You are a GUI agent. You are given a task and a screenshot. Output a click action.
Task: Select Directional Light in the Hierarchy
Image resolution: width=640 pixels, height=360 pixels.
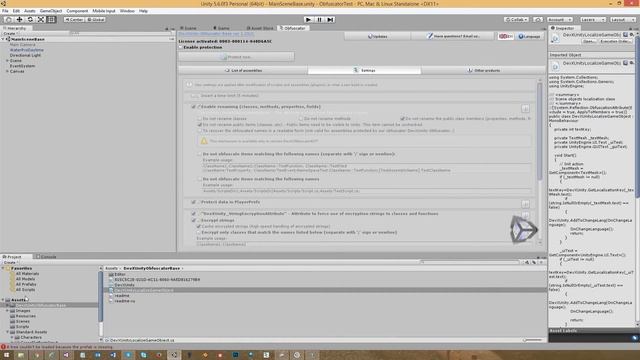tap(25, 55)
